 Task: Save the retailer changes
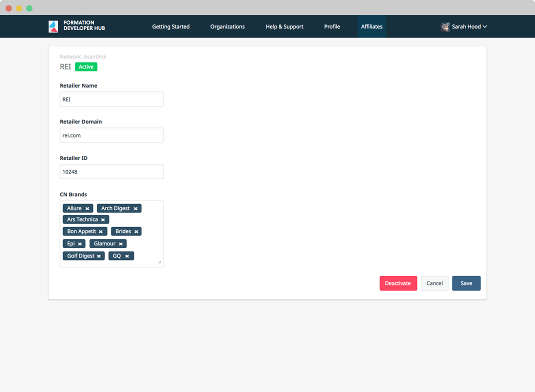466,283
